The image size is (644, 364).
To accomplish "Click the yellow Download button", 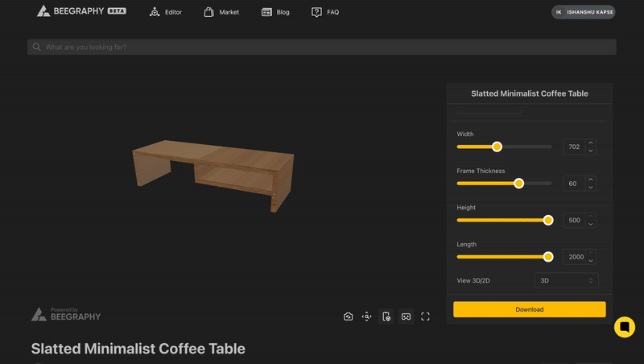I will coord(530,309).
